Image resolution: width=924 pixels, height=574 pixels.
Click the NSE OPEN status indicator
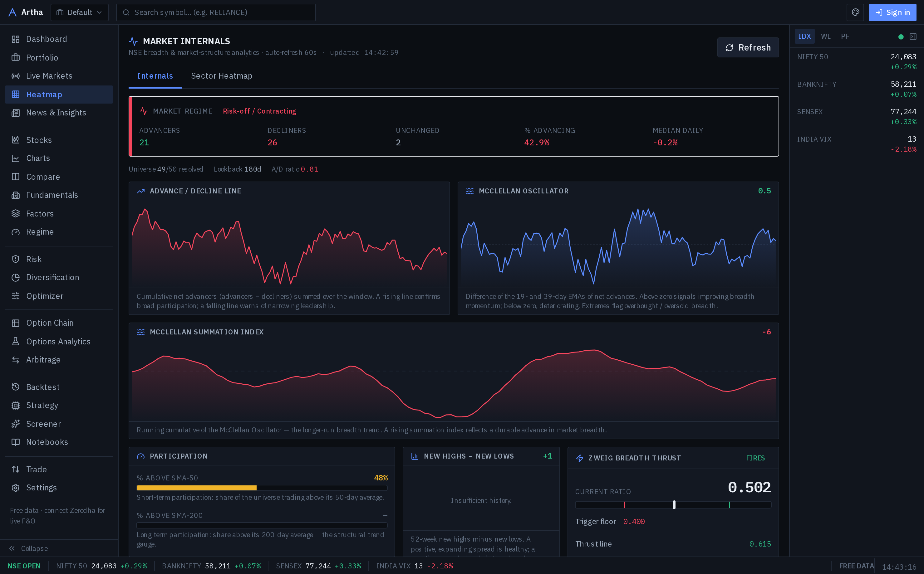[24, 566]
